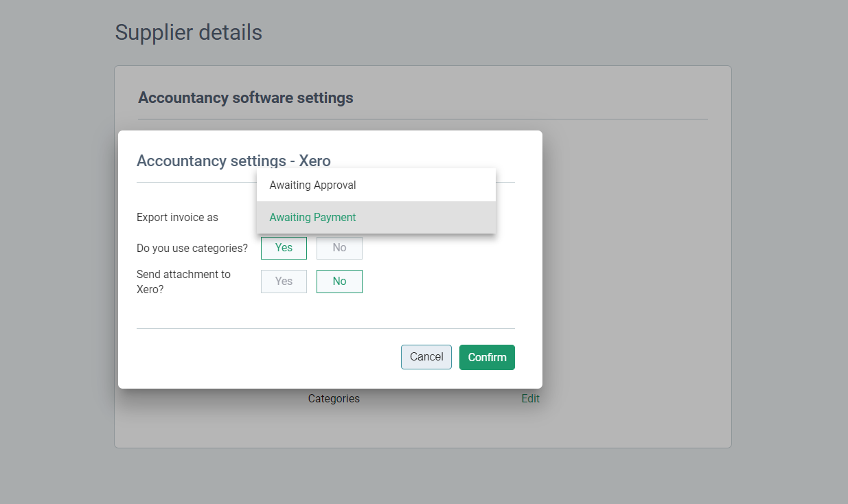This screenshot has height=504, width=848.
Task: Click the 'Accountancy software settings' heading
Action: 246,98
